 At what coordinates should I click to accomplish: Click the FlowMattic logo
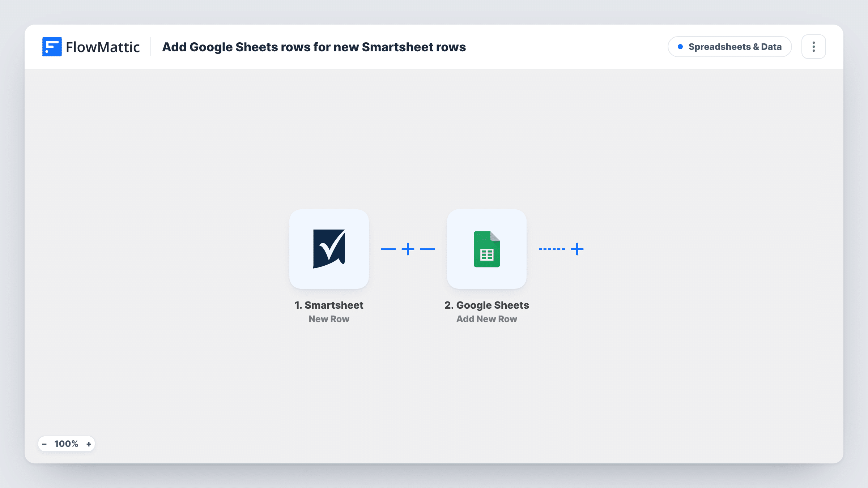[x=91, y=47]
